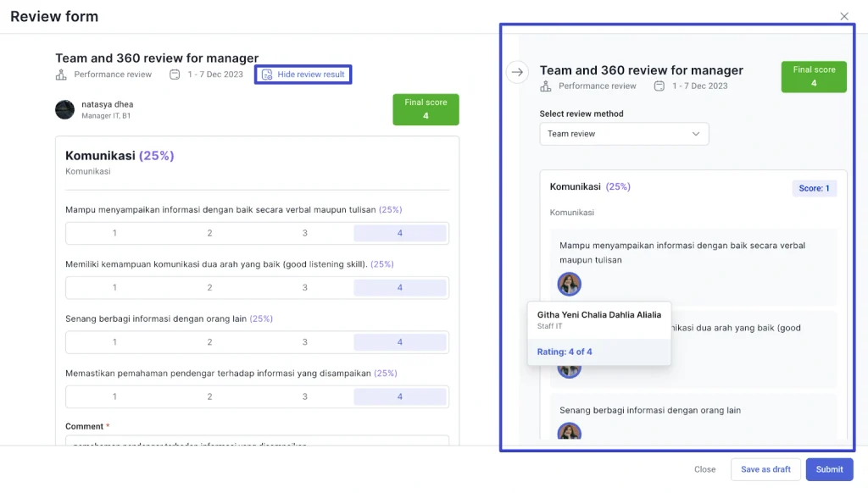Click the green Final score box in the right panel
This screenshot has height=493, width=868.
tap(814, 77)
